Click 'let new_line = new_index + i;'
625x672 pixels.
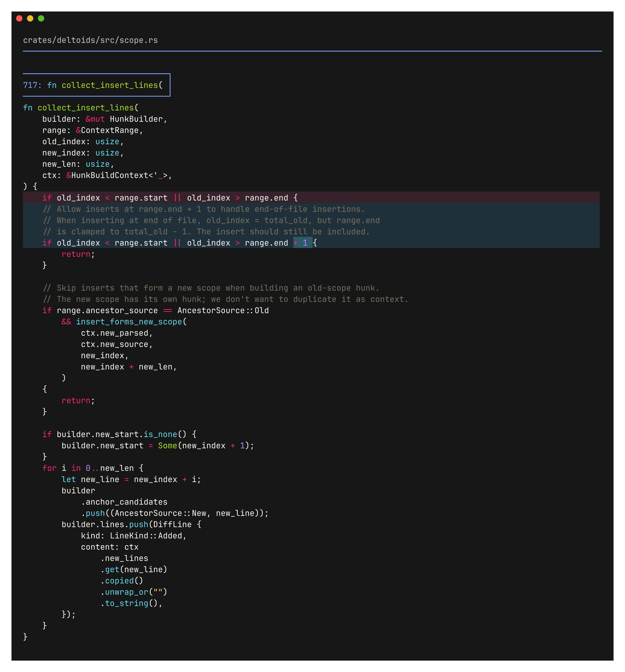pyautogui.click(x=131, y=479)
